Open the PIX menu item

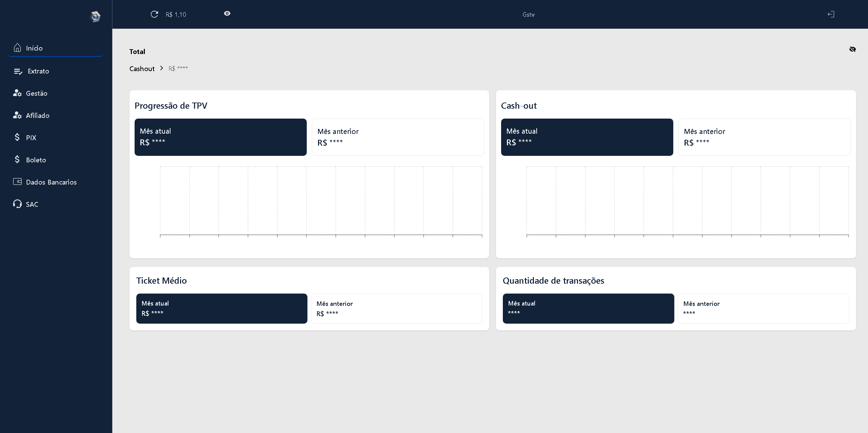coord(31,138)
